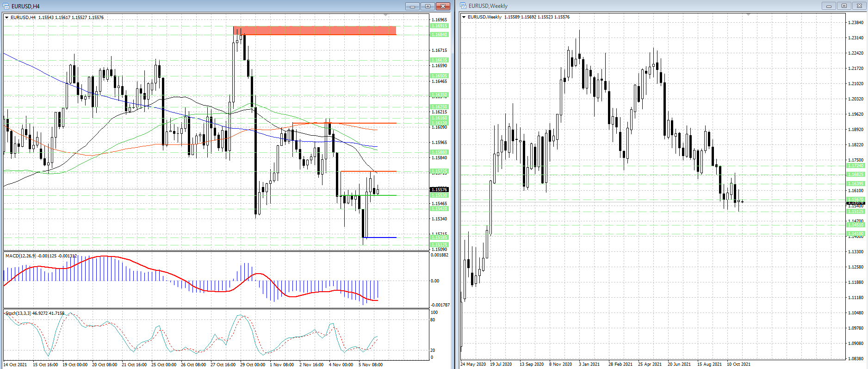Click the 29 Oct 00:00 label on the time axis
The width and height of the screenshot is (868, 369).
(x=253, y=365)
